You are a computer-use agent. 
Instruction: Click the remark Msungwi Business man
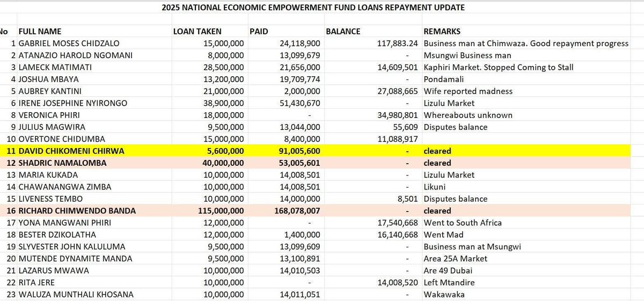coord(467,55)
